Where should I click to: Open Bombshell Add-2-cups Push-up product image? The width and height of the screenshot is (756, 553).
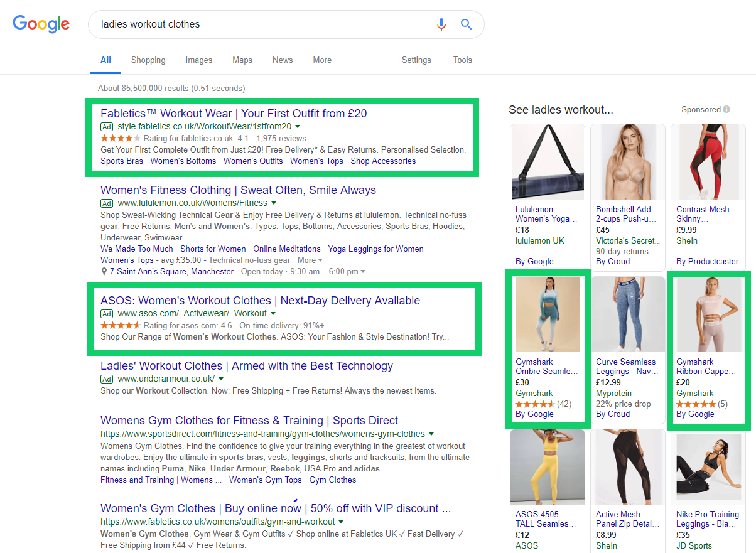coord(628,162)
